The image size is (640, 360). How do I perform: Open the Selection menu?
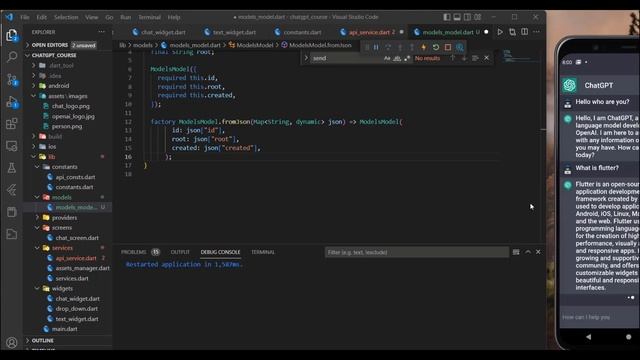66,17
